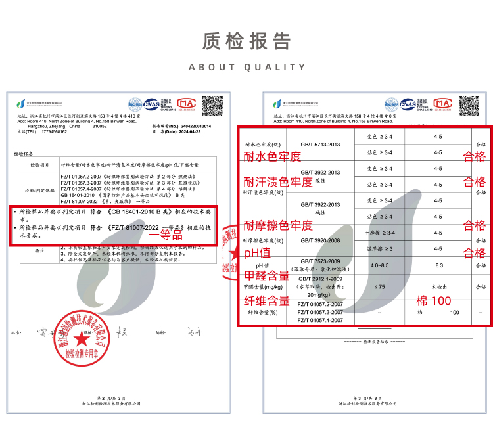Click the QR code on the left report

click(x=212, y=106)
